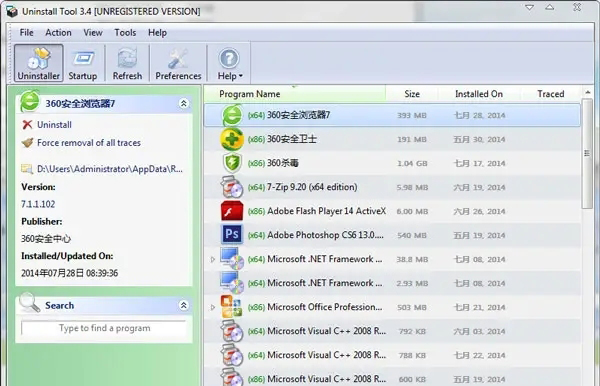600x386 pixels.
Task: Collapse the 360安全浏览器7 details panel
Action: tap(184, 103)
